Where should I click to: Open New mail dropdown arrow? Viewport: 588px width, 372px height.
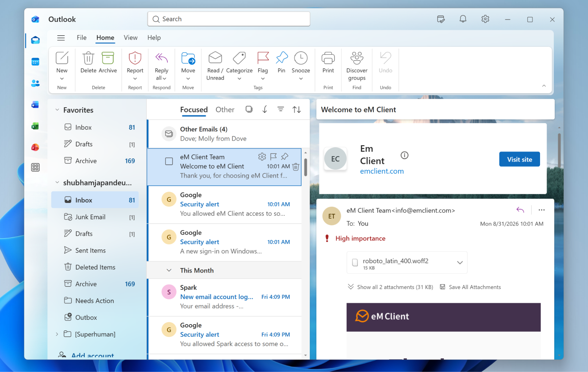[x=62, y=79]
